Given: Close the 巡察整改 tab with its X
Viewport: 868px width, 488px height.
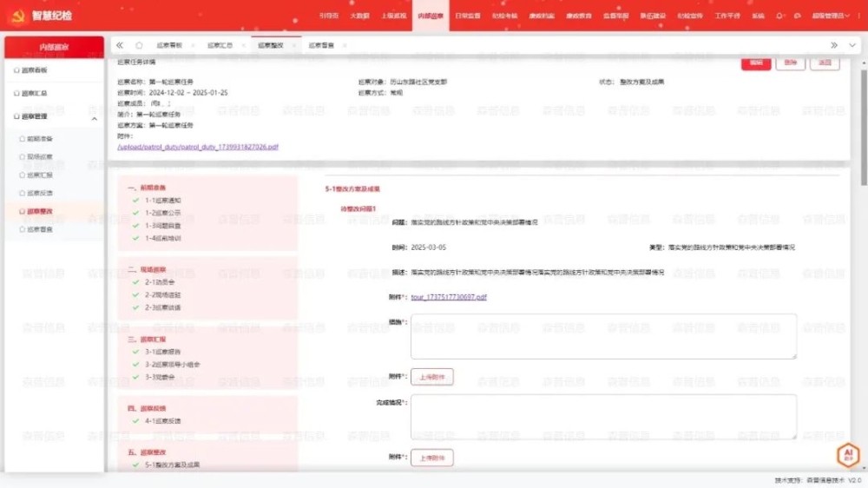Looking at the screenshot, I should coord(294,45).
